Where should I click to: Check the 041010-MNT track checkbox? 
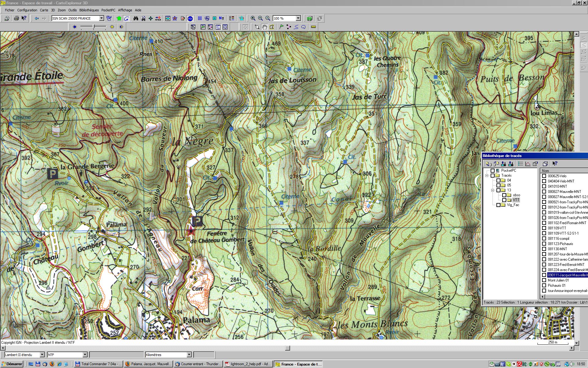click(x=544, y=186)
